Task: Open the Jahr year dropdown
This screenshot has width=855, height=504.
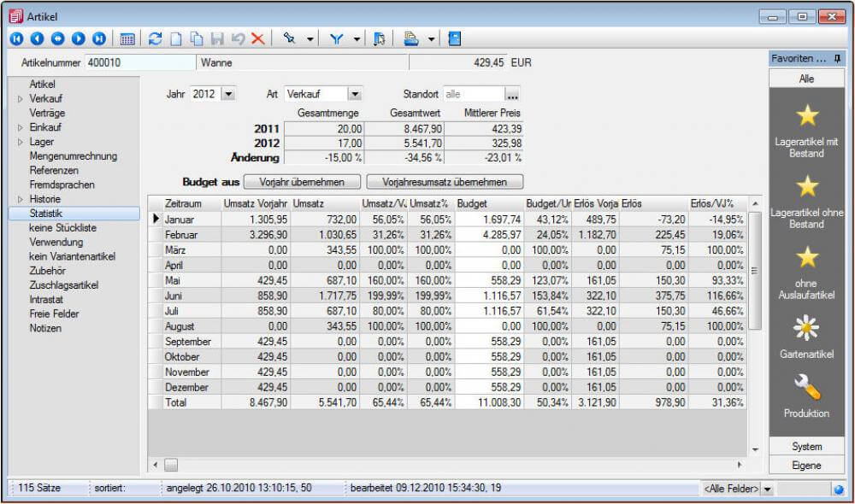Action: pyautogui.click(x=228, y=94)
